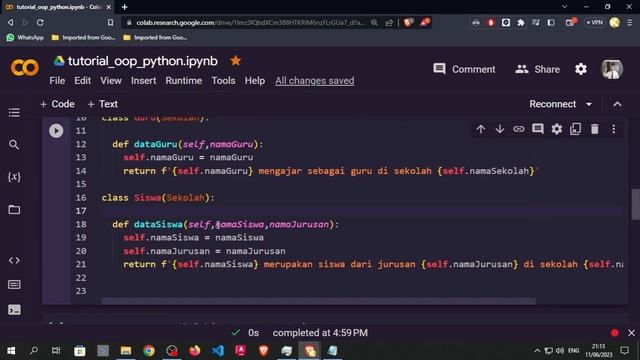The height and width of the screenshot is (360, 640).
Task: Open the Brave main hamburger menu
Action: click(630, 22)
